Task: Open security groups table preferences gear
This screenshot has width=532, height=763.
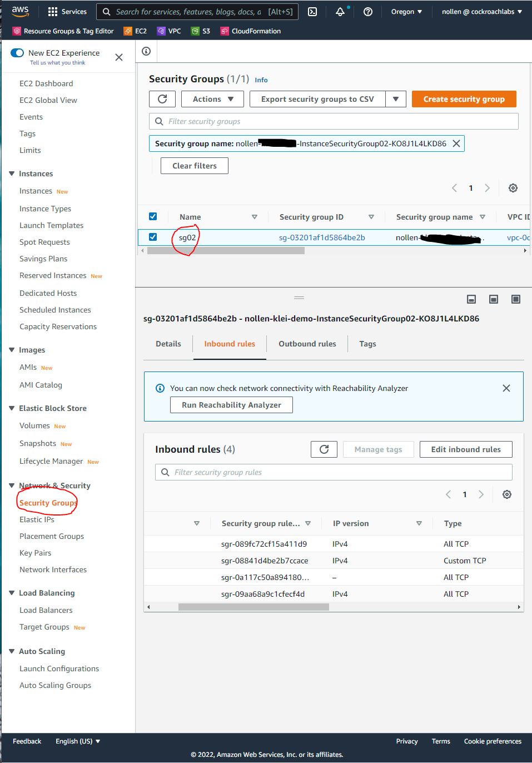Action: (513, 188)
